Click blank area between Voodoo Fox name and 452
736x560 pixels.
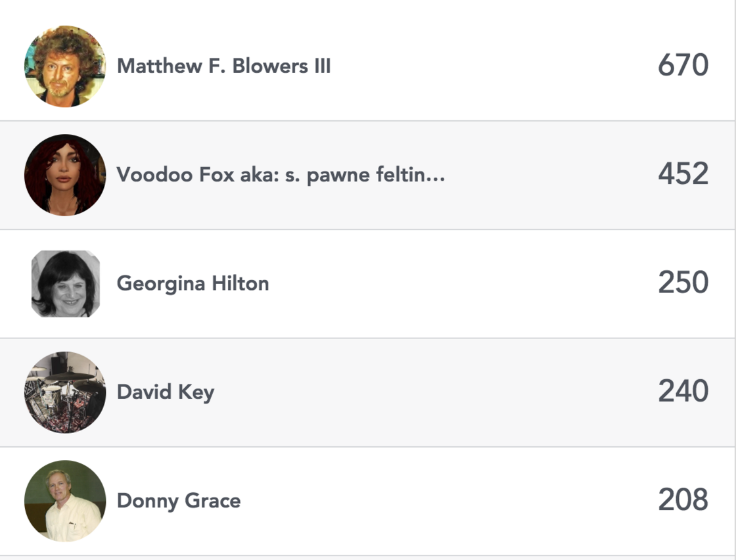(552, 175)
